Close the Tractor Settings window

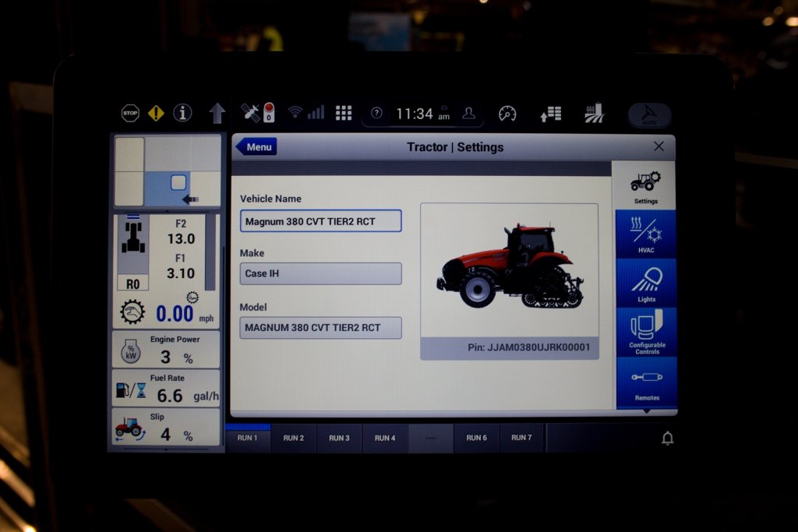coord(659,146)
